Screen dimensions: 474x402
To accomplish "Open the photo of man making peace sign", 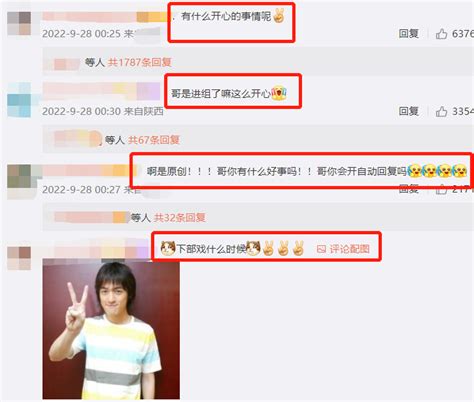I will (x=111, y=329).
